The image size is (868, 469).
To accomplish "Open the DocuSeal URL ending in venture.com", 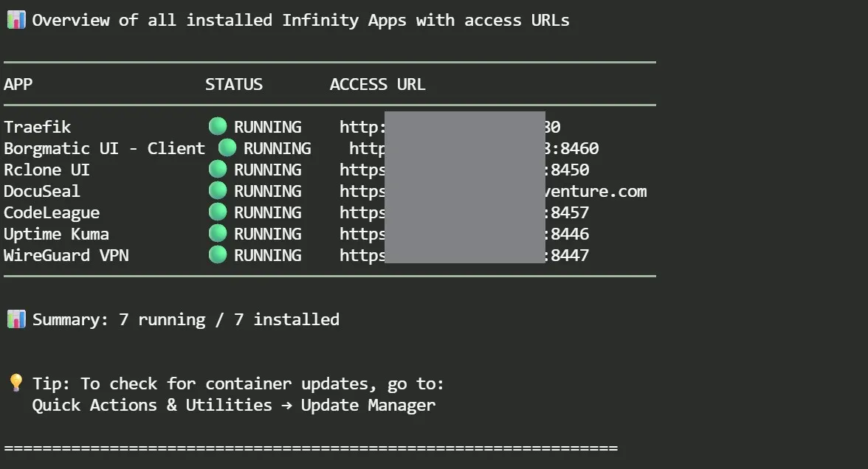I will (x=493, y=192).
